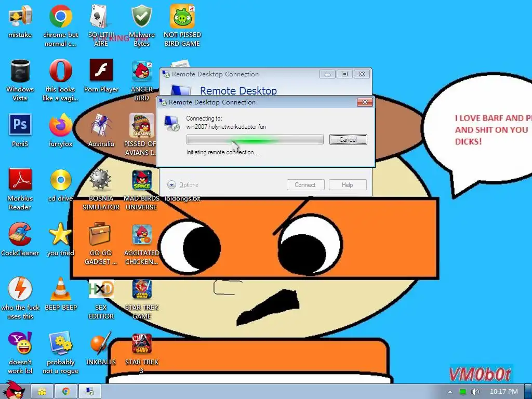Click the 'Initiating remote connection...' status text

[222, 152]
